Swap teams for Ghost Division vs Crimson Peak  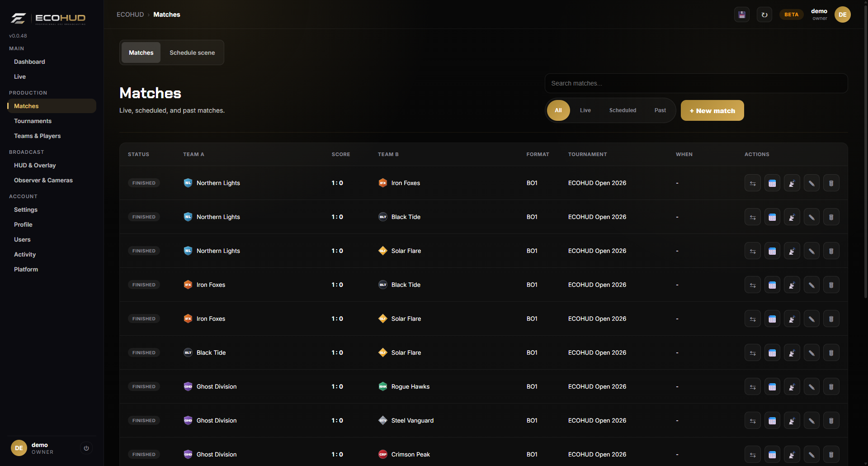(753, 455)
